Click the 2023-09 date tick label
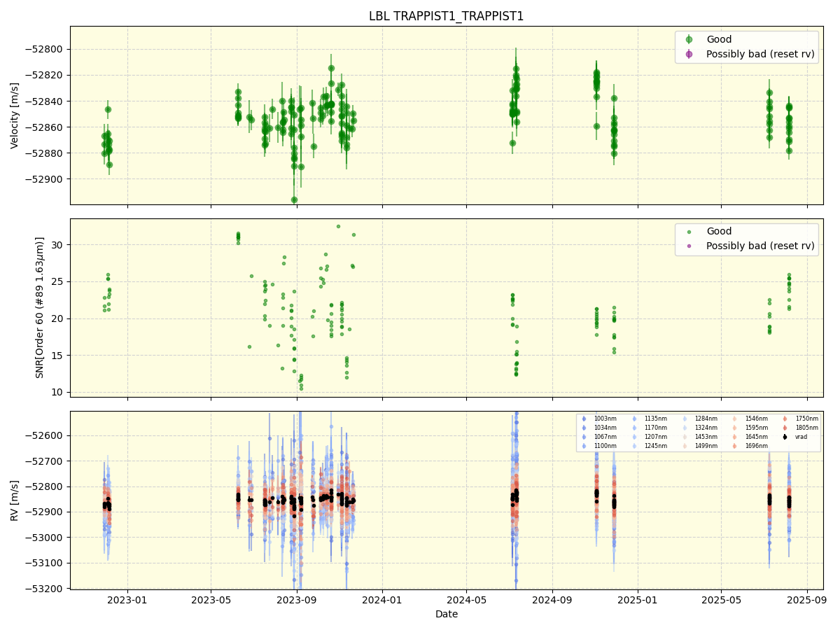 click(297, 600)
